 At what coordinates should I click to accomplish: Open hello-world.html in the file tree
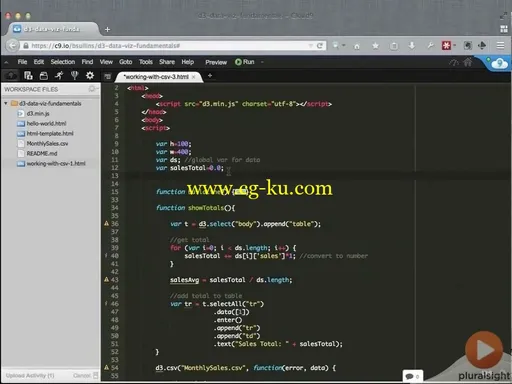pyautogui.click(x=46, y=123)
